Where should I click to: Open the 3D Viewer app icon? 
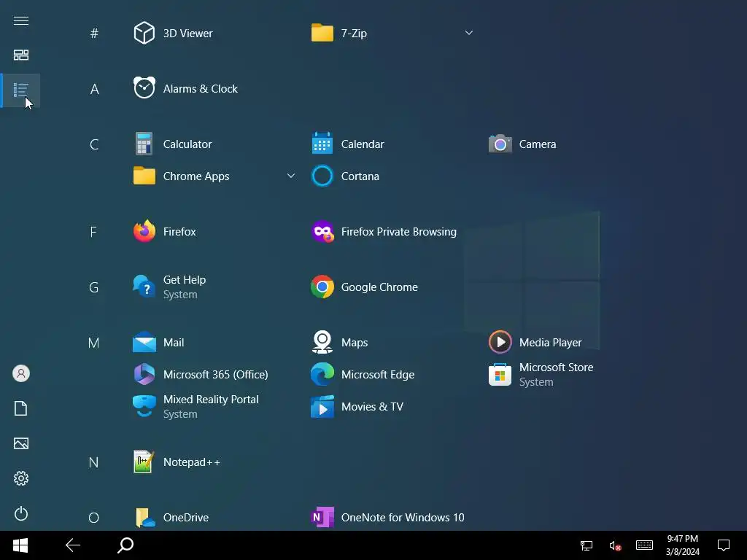pos(144,33)
